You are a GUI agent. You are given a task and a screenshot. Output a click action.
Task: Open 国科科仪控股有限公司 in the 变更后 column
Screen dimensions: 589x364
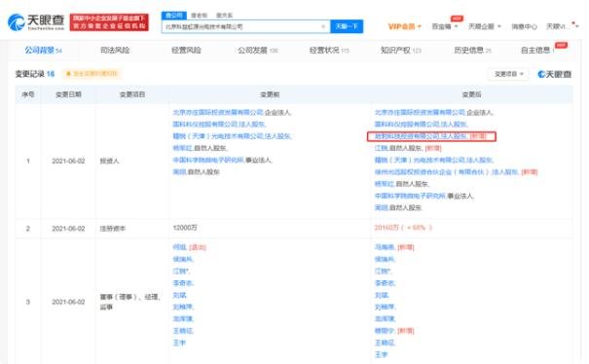tap(407, 124)
